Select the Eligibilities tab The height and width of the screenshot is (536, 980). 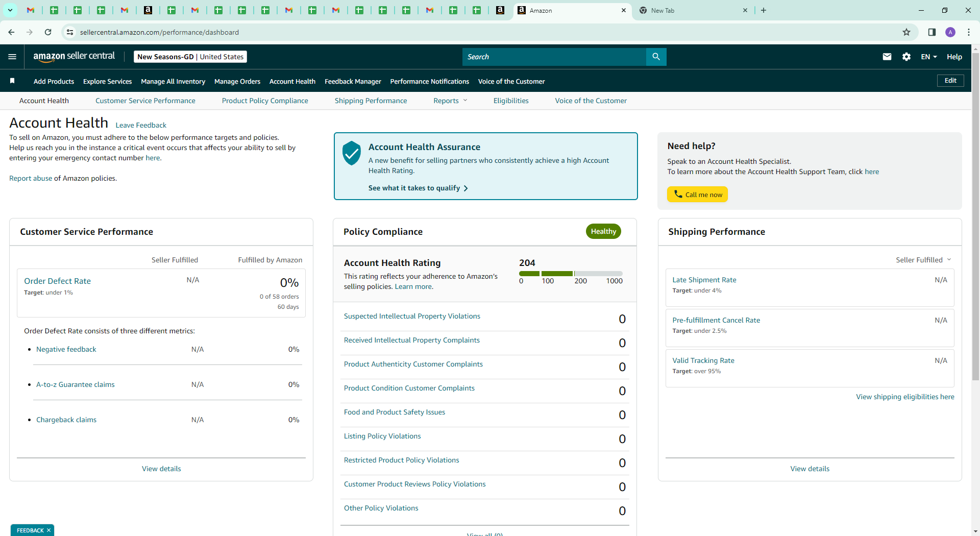click(x=511, y=101)
